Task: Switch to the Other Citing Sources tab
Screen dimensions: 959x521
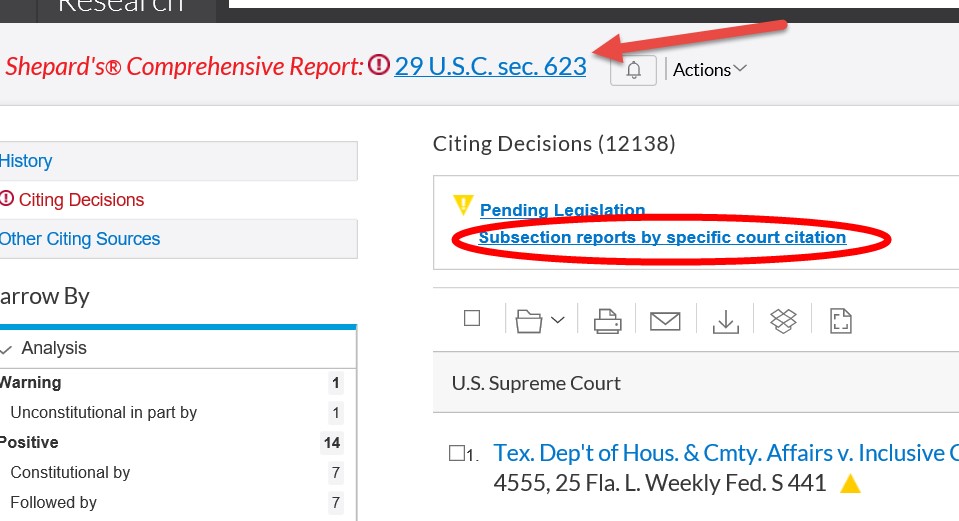Action: coord(80,239)
